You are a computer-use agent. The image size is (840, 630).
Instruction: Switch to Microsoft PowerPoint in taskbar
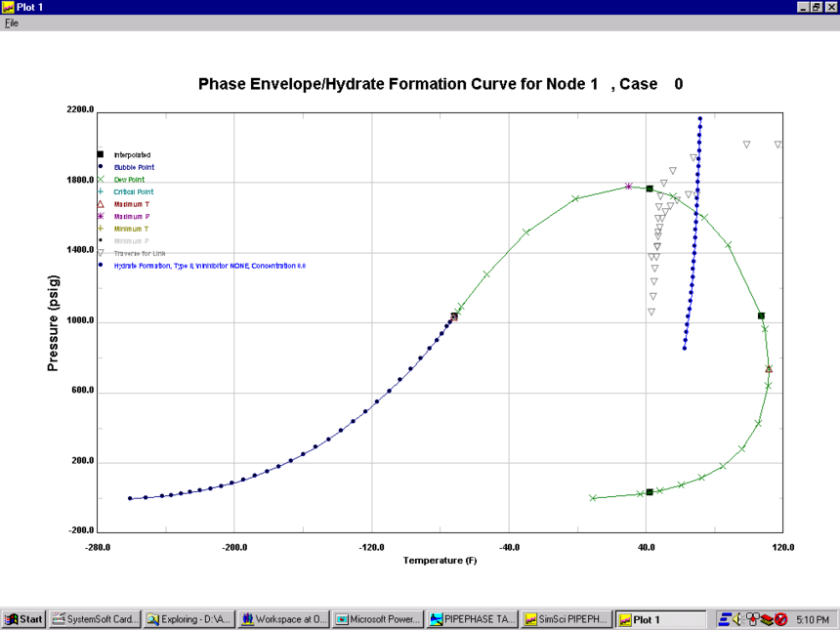point(378,619)
